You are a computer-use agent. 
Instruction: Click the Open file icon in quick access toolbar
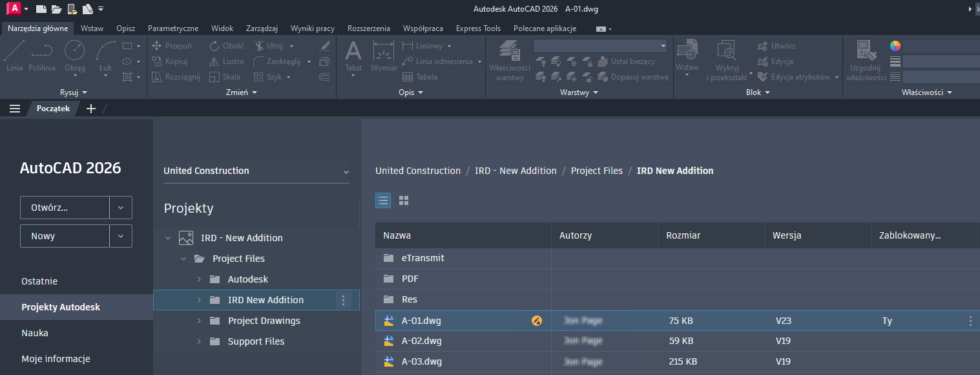[56, 9]
